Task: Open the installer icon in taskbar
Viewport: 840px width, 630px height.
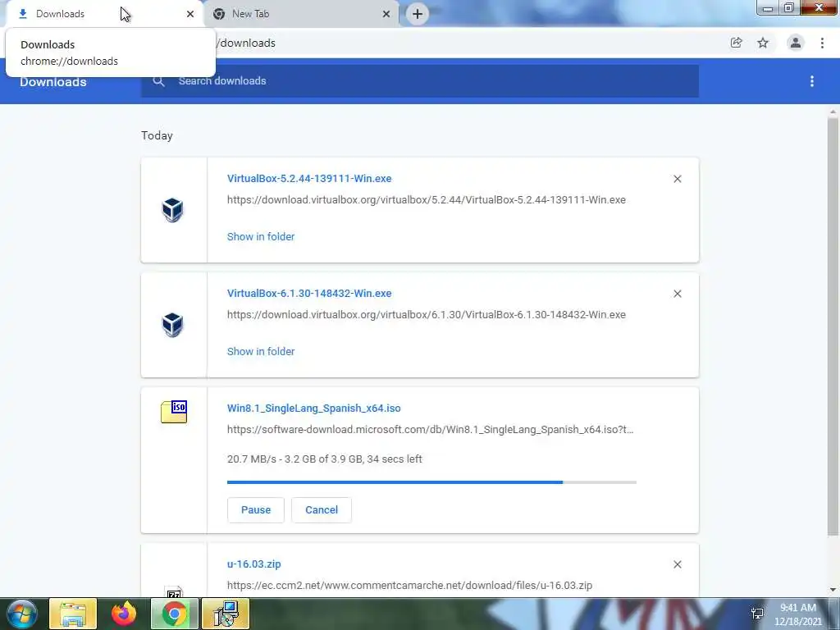Action: [x=225, y=614]
